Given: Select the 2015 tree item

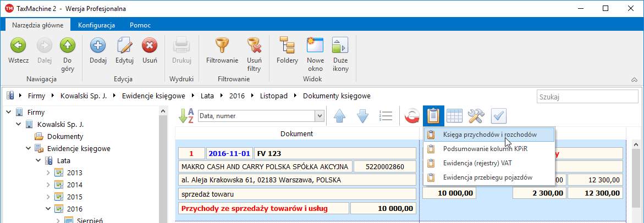Looking at the screenshot, I should [x=75, y=197].
